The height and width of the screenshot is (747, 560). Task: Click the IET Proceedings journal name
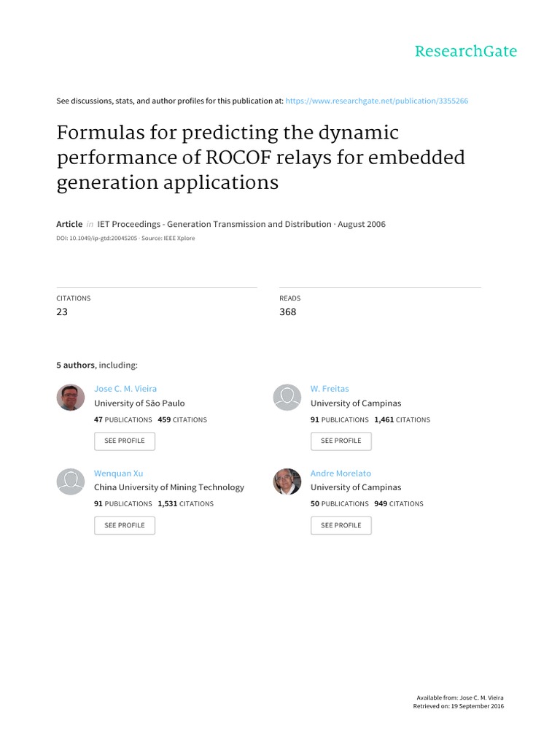[x=214, y=224]
